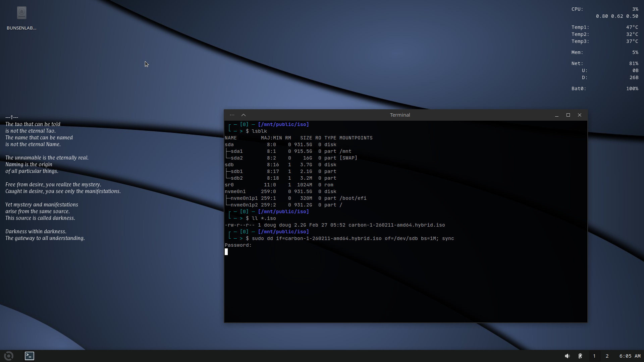The height and width of the screenshot is (362, 644).
Task: Click the Terminal taskbar button
Action: pos(30,356)
